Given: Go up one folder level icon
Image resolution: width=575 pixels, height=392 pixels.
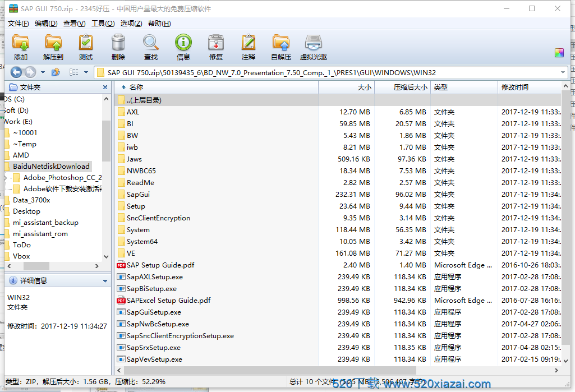Looking at the screenshot, I should click(56, 72).
